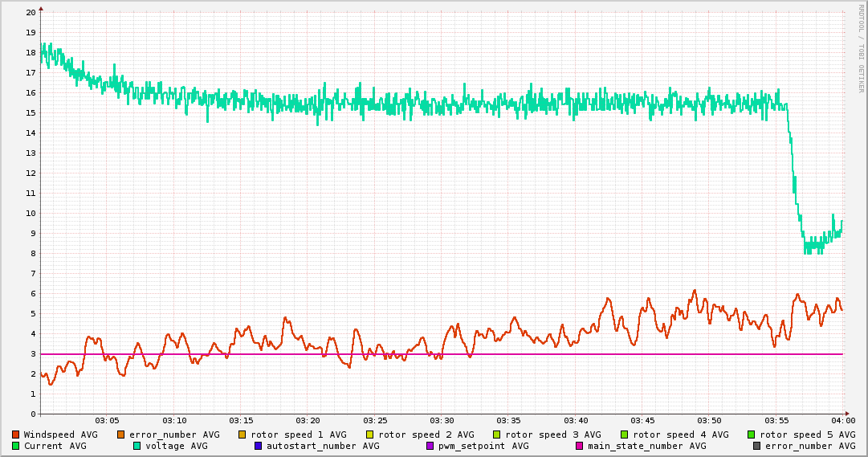Select the purple pwm_setpoint AVG legend swatch

pos(430,446)
